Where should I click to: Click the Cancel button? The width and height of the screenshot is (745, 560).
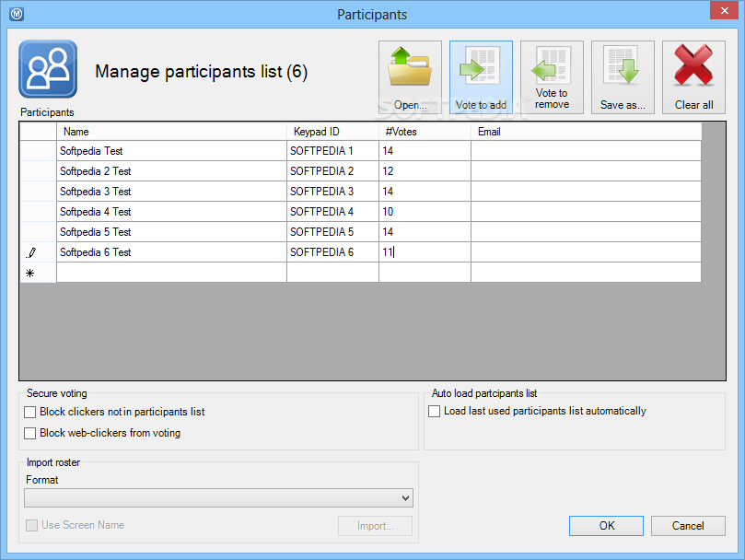point(688,526)
